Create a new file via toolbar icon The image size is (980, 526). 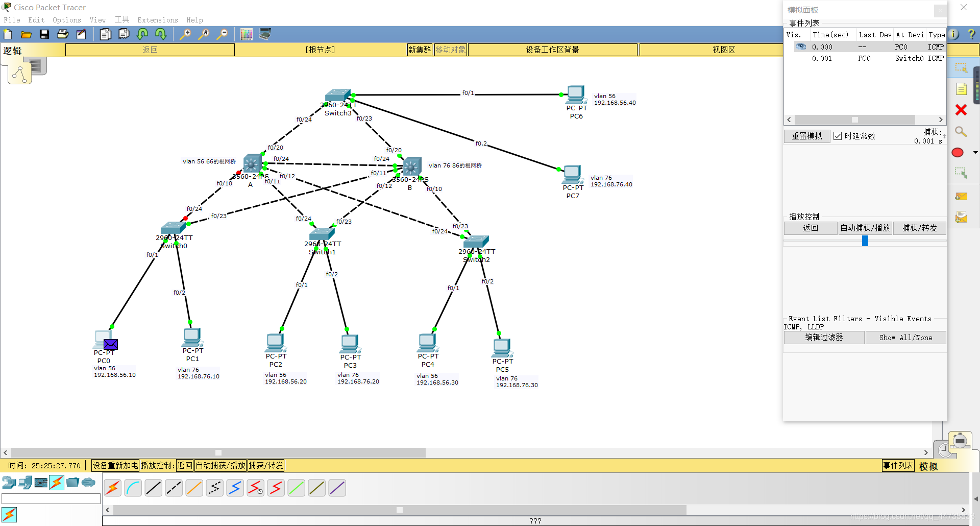[8, 34]
